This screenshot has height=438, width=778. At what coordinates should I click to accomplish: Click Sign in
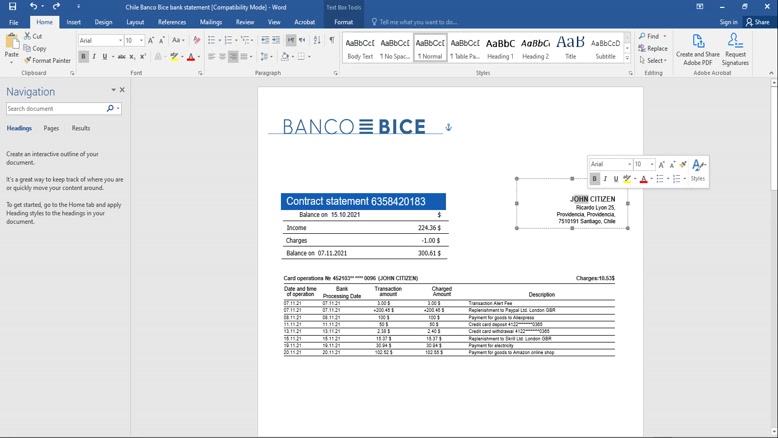[x=728, y=22]
